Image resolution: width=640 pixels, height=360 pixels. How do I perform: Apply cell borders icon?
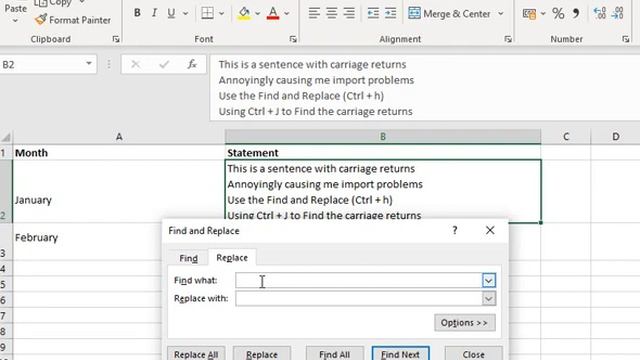[x=207, y=13]
